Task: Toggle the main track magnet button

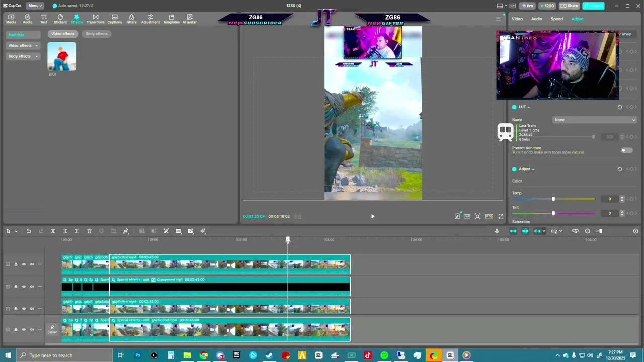Action: (513, 231)
